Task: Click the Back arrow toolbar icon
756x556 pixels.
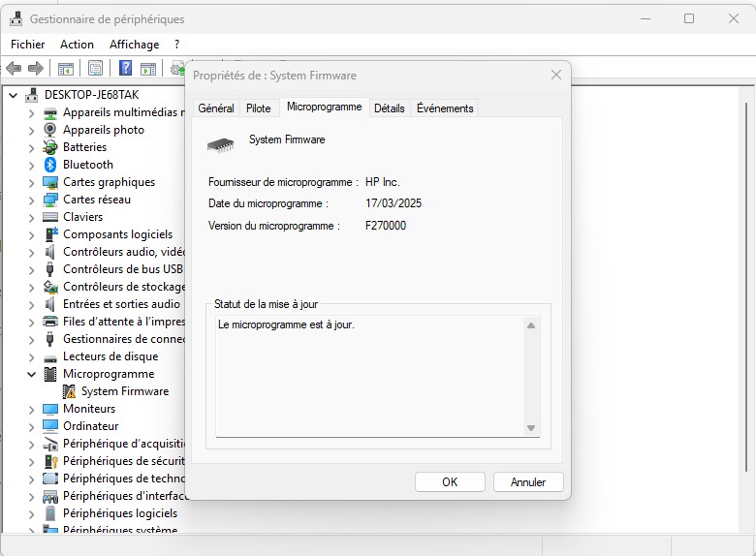Action: tap(14, 69)
